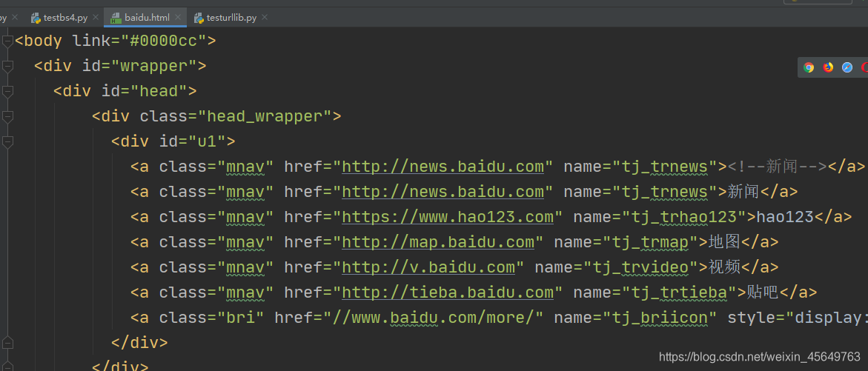The image size is (868, 371).
Task: Place cursor on "wrapper" id value
Action: pyautogui.click(x=154, y=67)
